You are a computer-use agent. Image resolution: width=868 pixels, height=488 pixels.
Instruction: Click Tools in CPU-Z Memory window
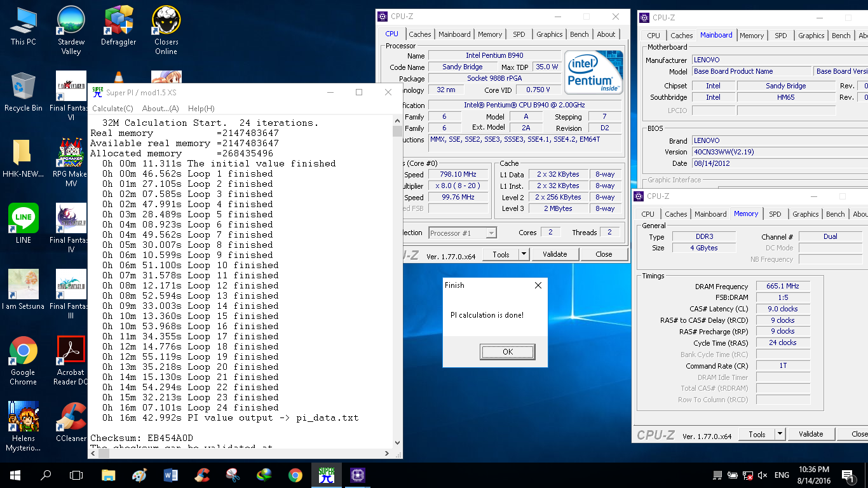757,434
